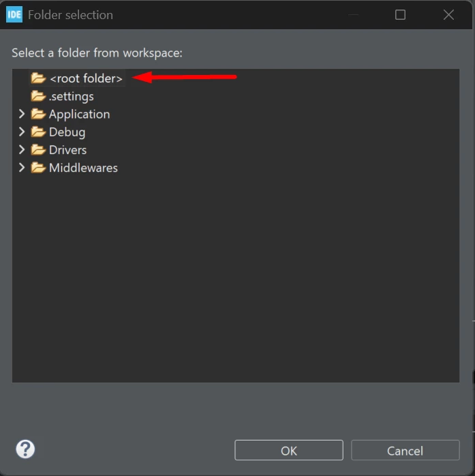The width and height of the screenshot is (475, 476).
Task: Click the .settings folder icon
Action: pyautogui.click(x=38, y=96)
